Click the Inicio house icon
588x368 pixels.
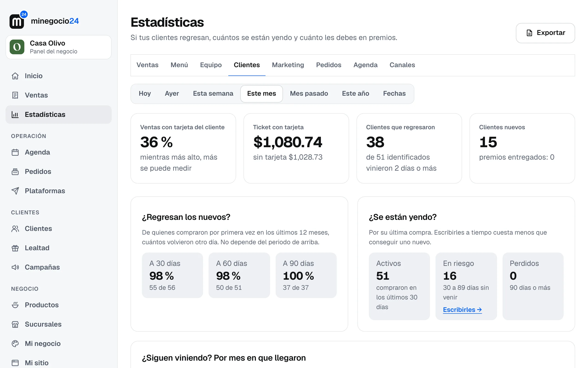coord(15,76)
